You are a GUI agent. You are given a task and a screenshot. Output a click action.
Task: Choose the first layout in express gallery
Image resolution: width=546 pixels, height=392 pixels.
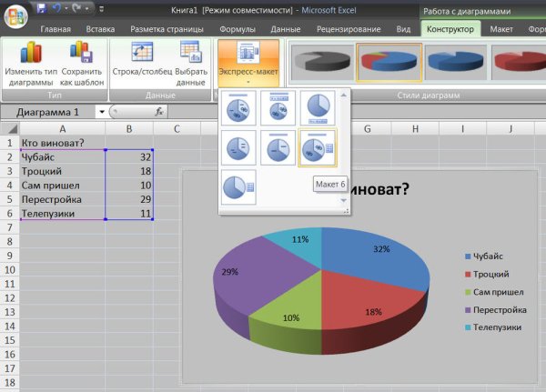tap(239, 108)
